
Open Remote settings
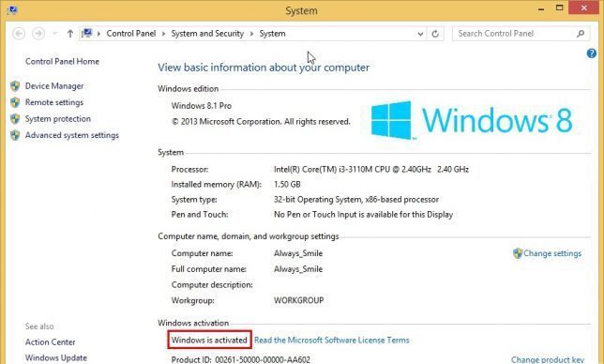[54, 102]
